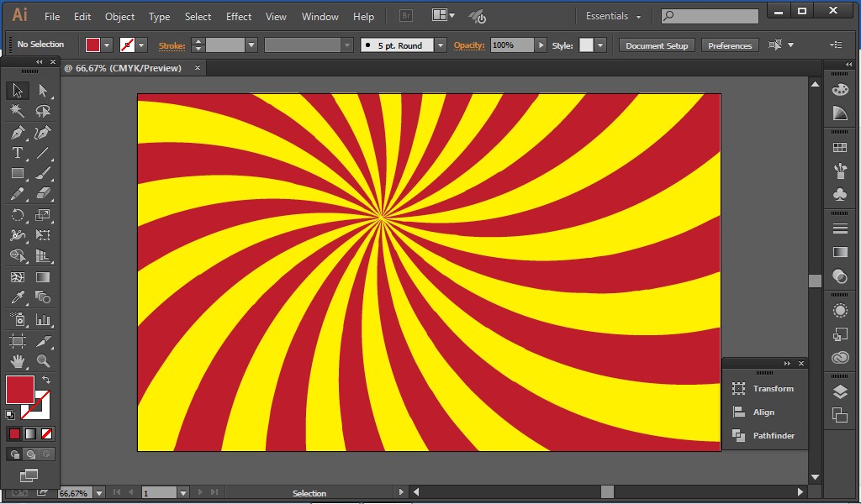Activate the Magic Wand tool
Viewport: 861px width, 504px height.
click(17, 111)
